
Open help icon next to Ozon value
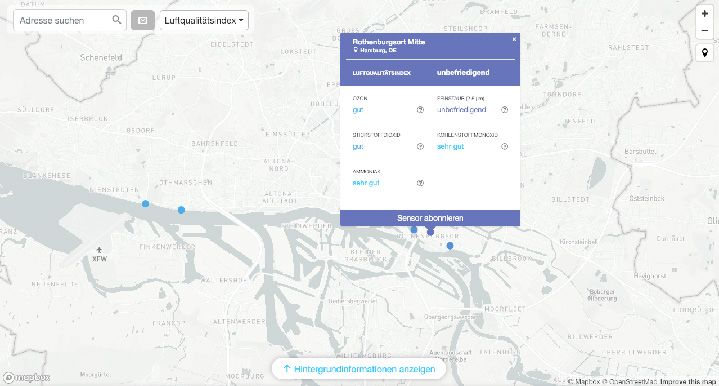click(420, 110)
